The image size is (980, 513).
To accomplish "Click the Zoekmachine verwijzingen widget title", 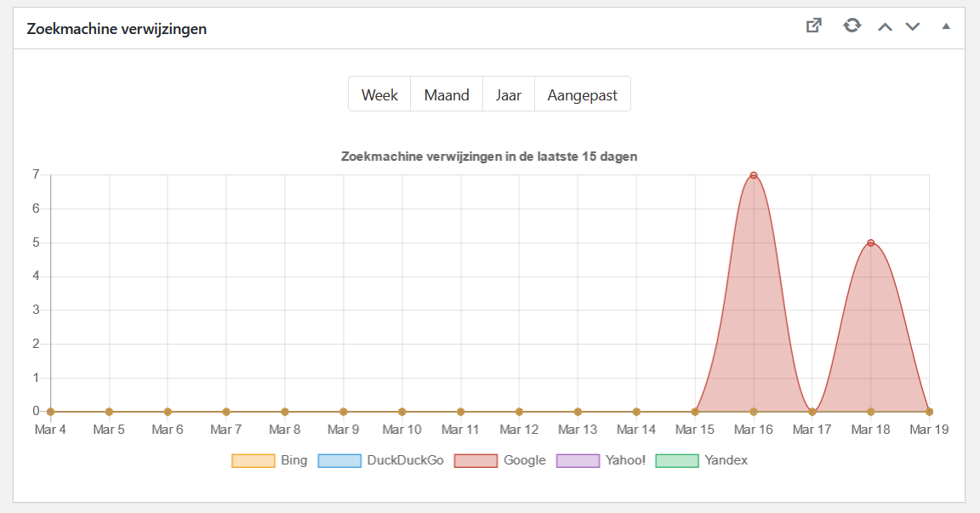I will (x=117, y=29).
